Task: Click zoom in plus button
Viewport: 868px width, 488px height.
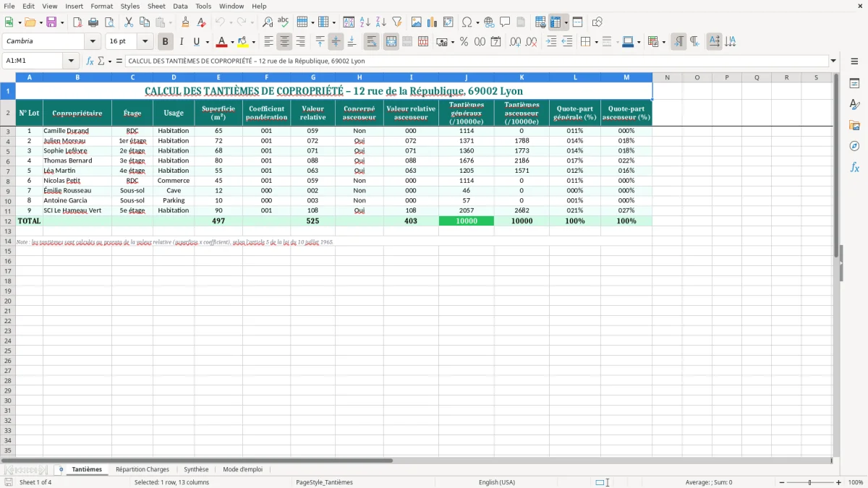Action: tap(839, 482)
